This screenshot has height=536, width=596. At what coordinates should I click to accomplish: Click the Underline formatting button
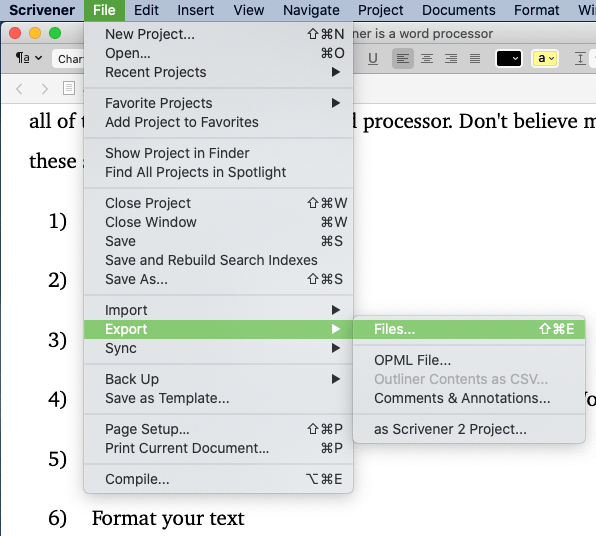pyautogui.click(x=373, y=59)
